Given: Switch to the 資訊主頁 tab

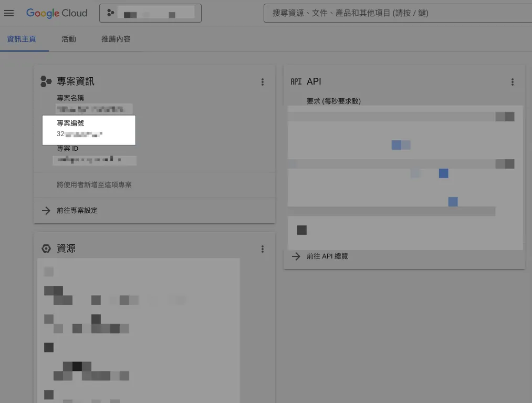Looking at the screenshot, I should 22,39.
